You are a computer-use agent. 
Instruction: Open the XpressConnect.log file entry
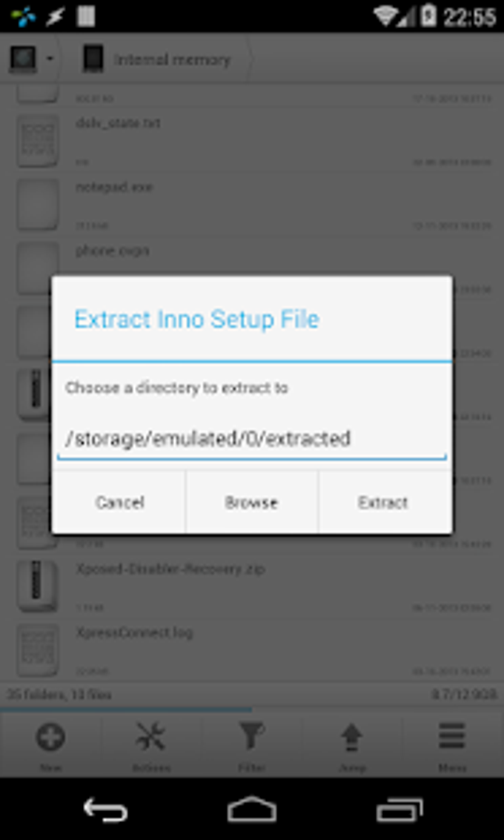[252, 651]
